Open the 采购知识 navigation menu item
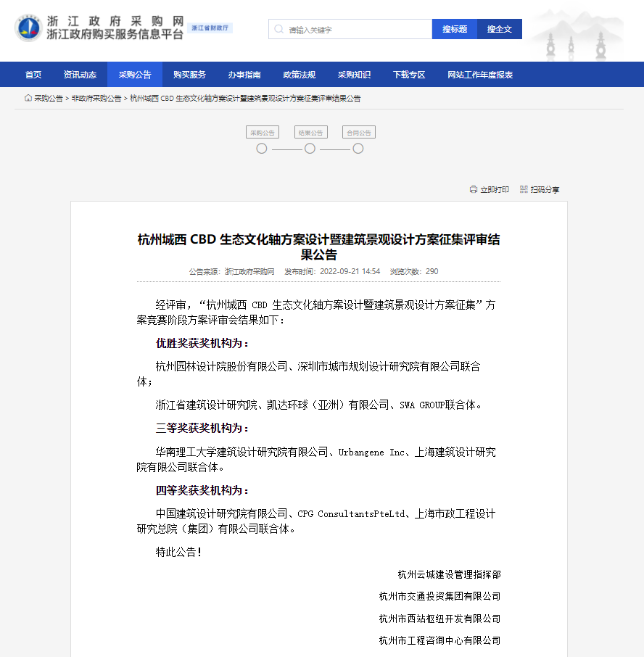This screenshot has height=657, width=644. 355,75
